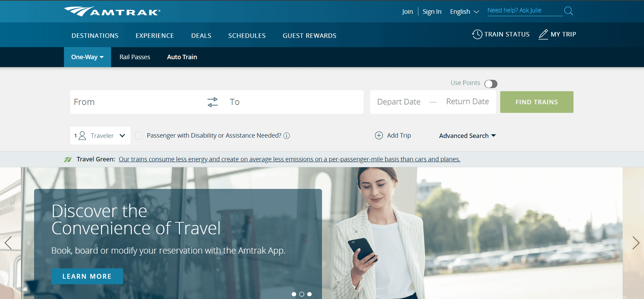
Task: Open the Travel Green emissions link
Action: [x=289, y=159]
